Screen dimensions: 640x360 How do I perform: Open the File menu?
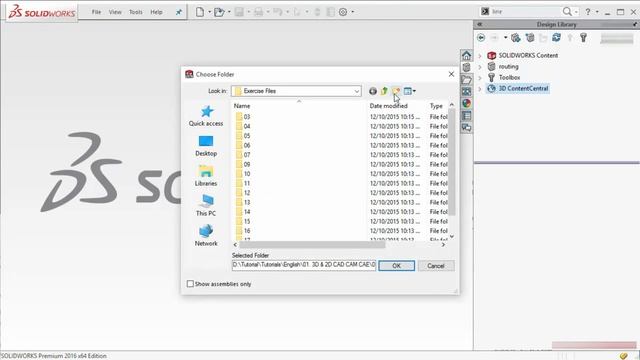pos(96,12)
